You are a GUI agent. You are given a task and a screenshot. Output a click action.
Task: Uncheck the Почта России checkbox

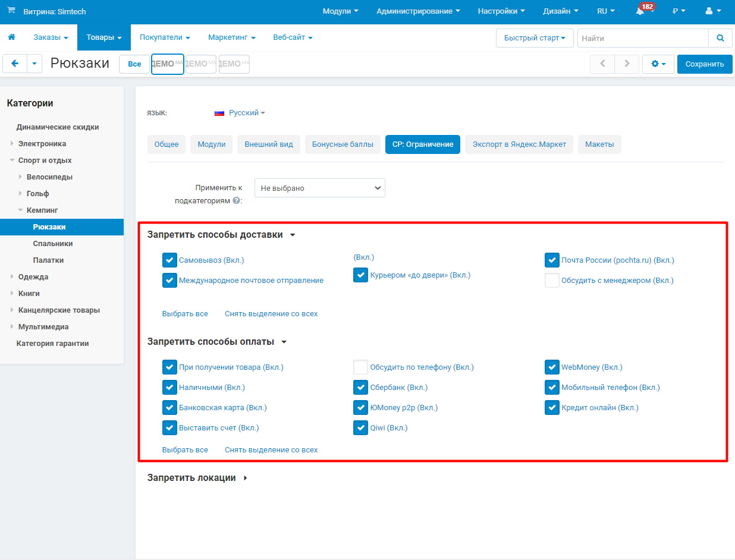click(x=552, y=260)
